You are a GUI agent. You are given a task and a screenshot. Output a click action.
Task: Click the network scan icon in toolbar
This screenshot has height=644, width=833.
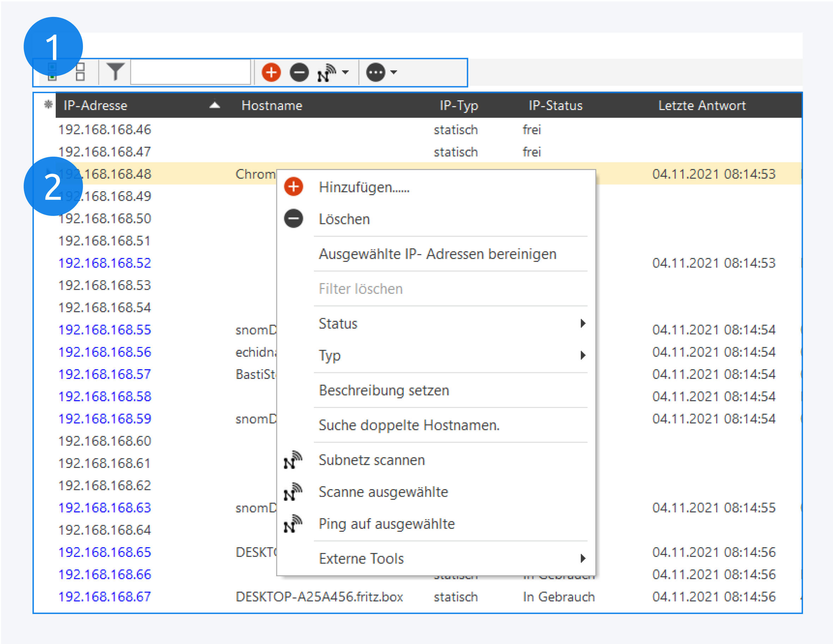coord(326,72)
